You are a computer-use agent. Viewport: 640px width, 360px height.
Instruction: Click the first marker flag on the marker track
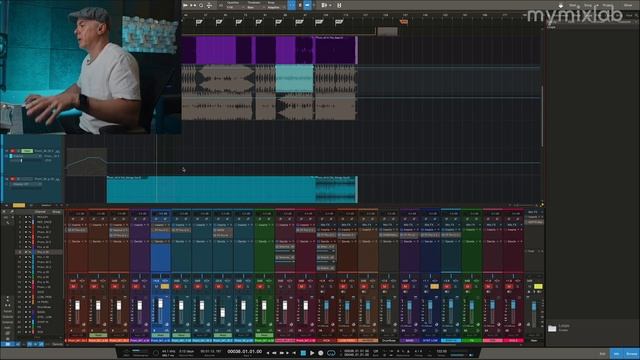199,22
